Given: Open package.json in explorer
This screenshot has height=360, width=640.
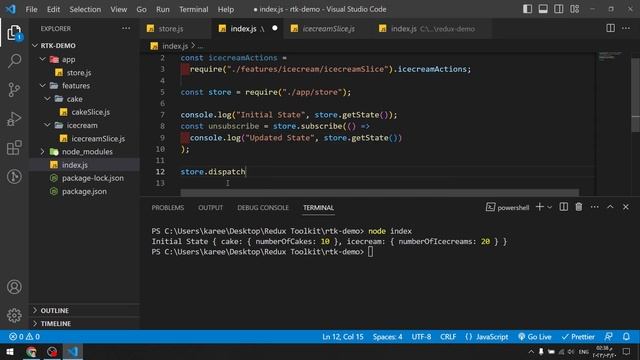Looking at the screenshot, I should [85, 191].
